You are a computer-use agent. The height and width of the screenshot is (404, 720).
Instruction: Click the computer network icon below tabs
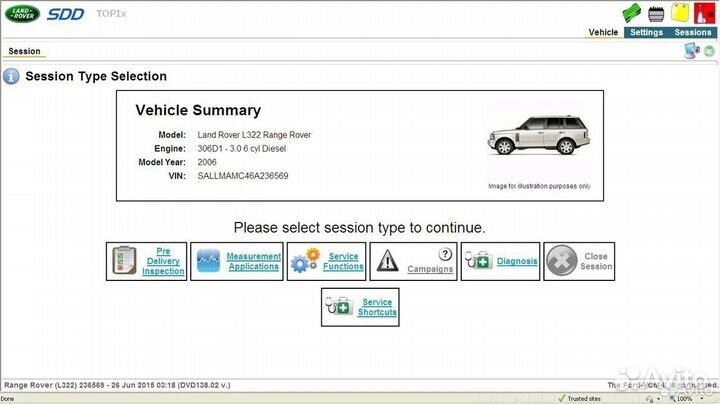point(691,51)
